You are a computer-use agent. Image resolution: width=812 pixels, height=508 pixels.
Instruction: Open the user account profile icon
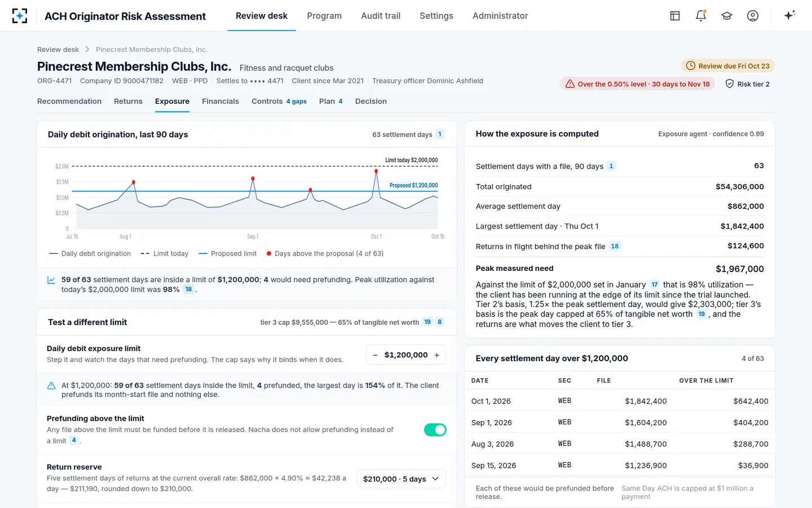click(x=753, y=16)
